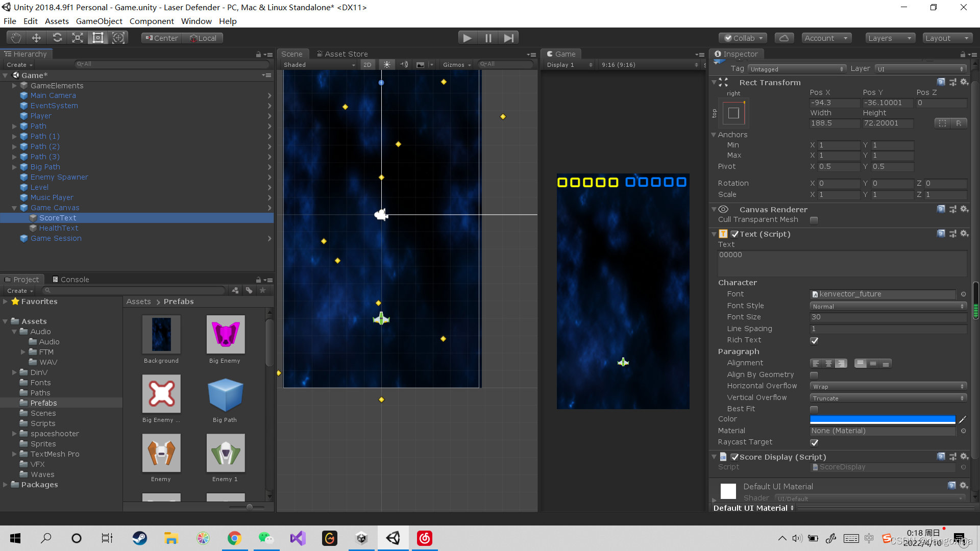Screen dimensions: 980x551
Task: Toggle 2D mode in the Scene view
Action: click(x=367, y=65)
